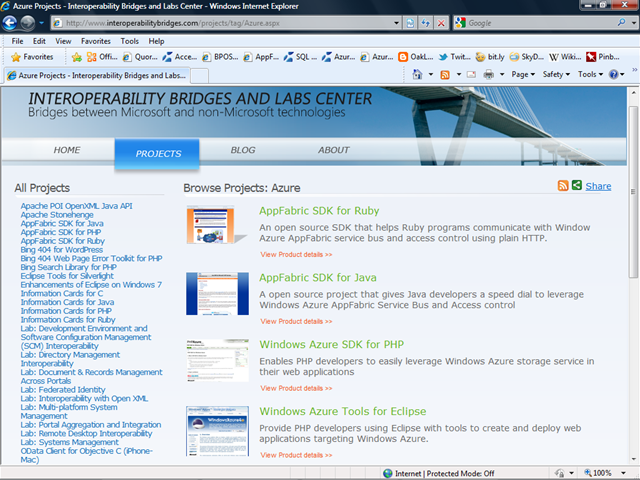This screenshot has width=640, height=480.
Task: Click the empty New Tab button
Action: point(200,76)
